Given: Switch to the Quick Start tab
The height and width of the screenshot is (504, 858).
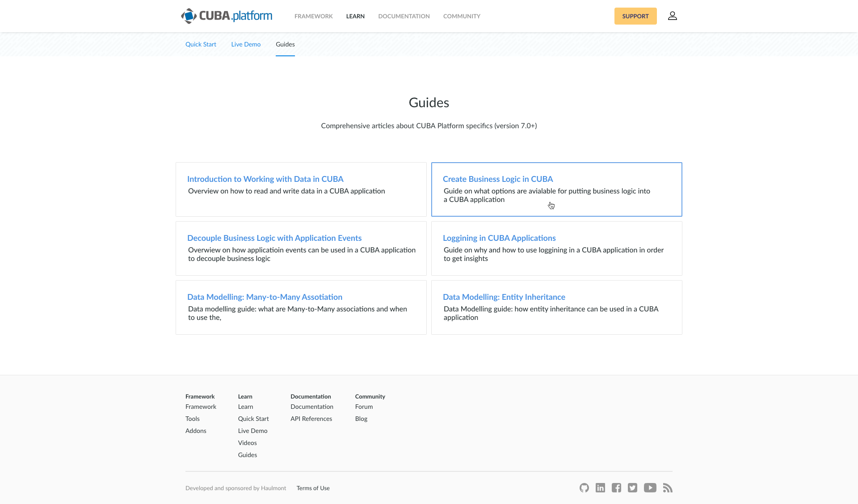Looking at the screenshot, I should click(x=201, y=44).
